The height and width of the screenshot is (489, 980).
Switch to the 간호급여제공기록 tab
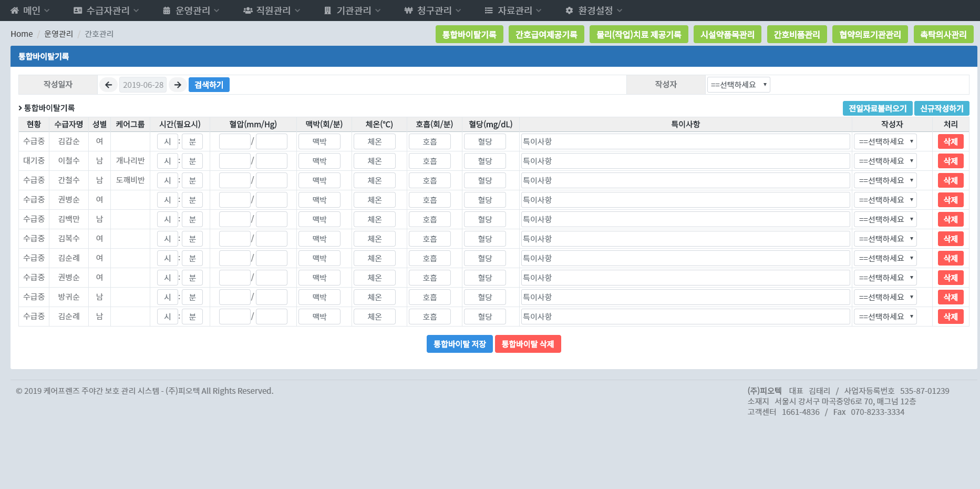(546, 35)
